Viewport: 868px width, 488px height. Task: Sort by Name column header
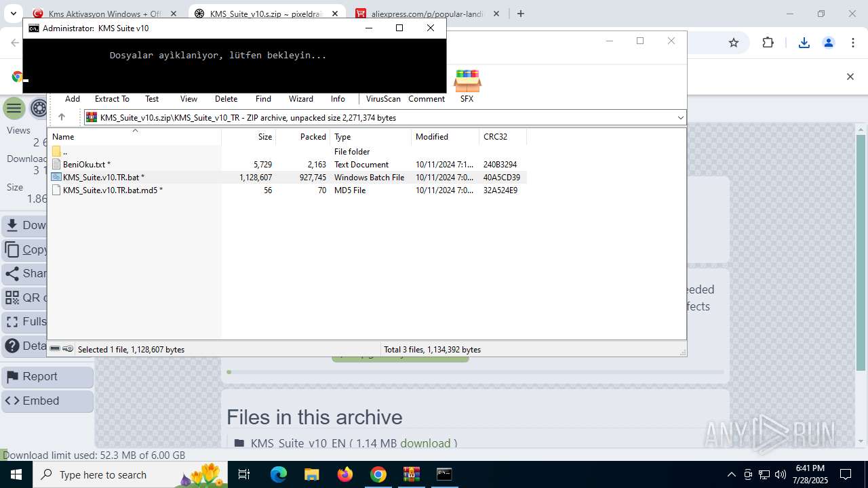[134, 137]
